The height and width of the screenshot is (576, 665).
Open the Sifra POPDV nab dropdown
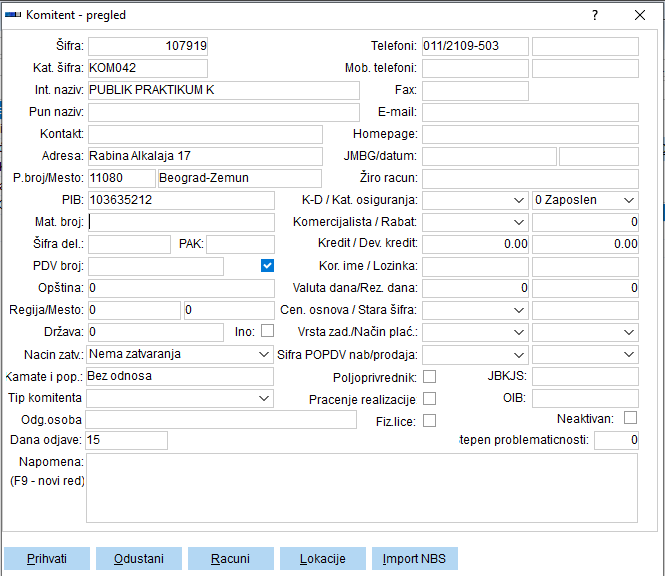pyautogui.click(x=519, y=354)
